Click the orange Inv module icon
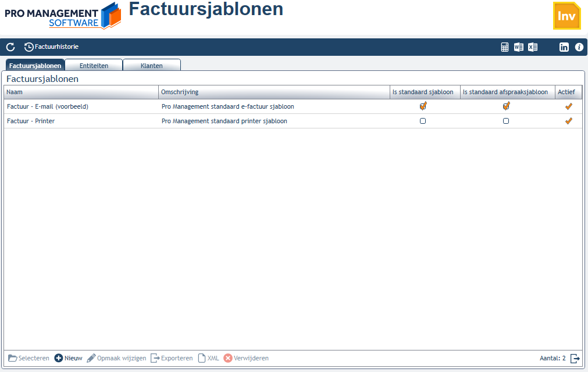 click(566, 16)
